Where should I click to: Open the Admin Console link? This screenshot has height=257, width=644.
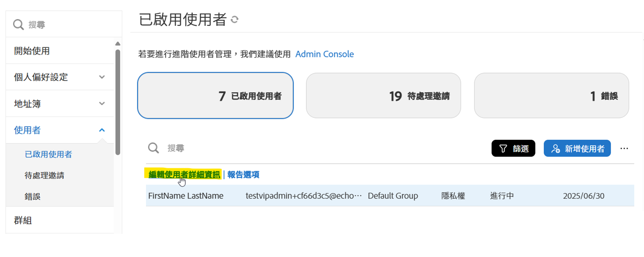pyautogui.click(x=324, y=54)
